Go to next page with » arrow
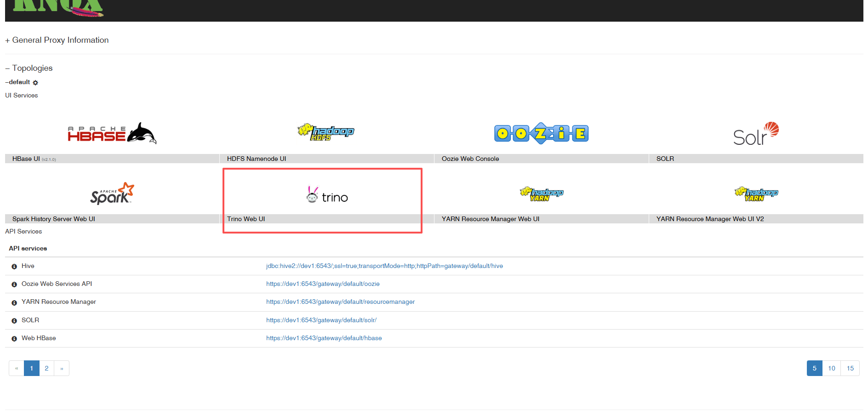 pyautogui.click(x=62, y=368)
